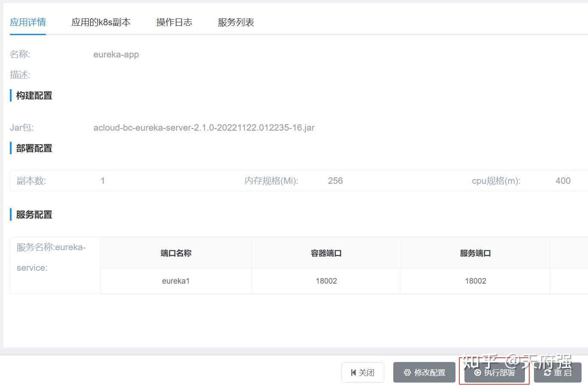Open the 操作日志 tab

pos(174,22)
